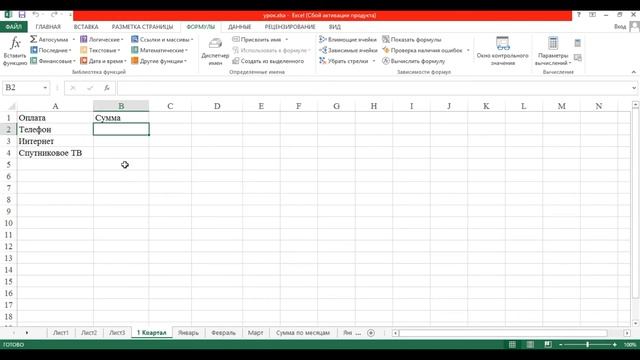The width and height of the screenshot is (640, 360).
Task: Open the Сумма по месяцам sheet tab
Action: tap(302, 333)
